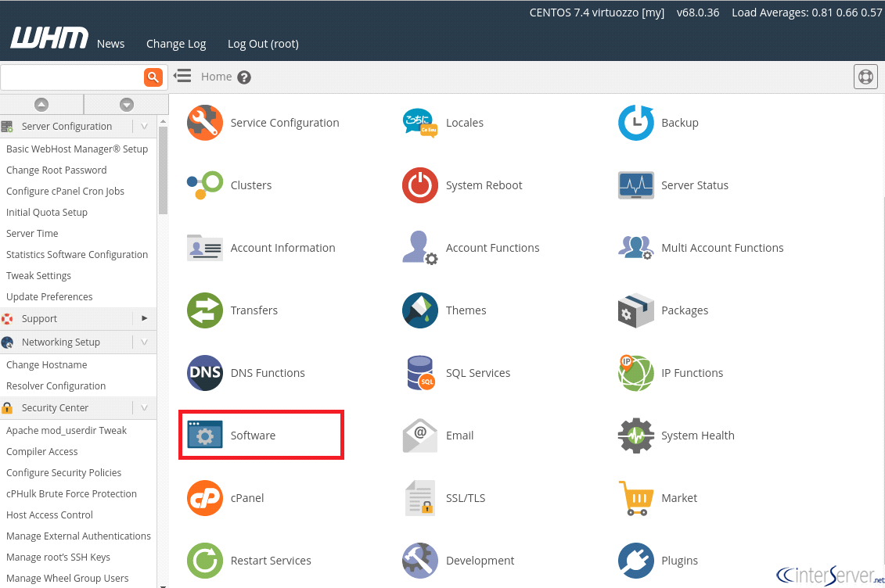Open the Locales icon
The image size is (885, 588).
[x=420, y=122]
